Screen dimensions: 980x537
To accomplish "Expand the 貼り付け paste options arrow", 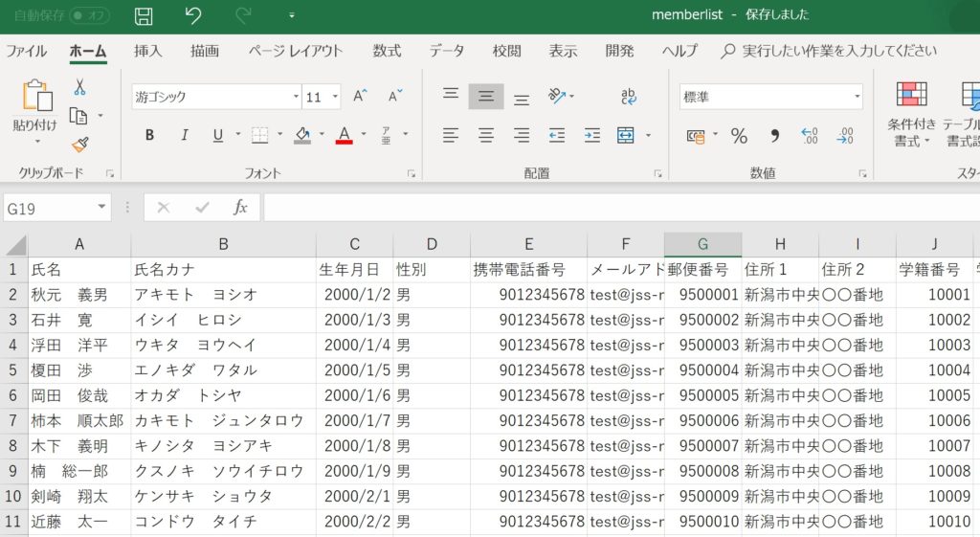I will (36, 142).
